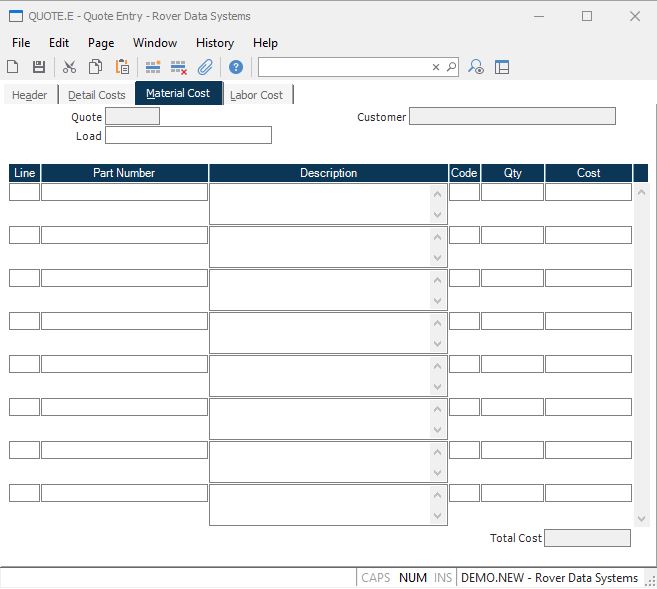The image size is (657, 589).
Task: Click the grid's vertical scrollbar down arrow
Action: pos(642,518)
